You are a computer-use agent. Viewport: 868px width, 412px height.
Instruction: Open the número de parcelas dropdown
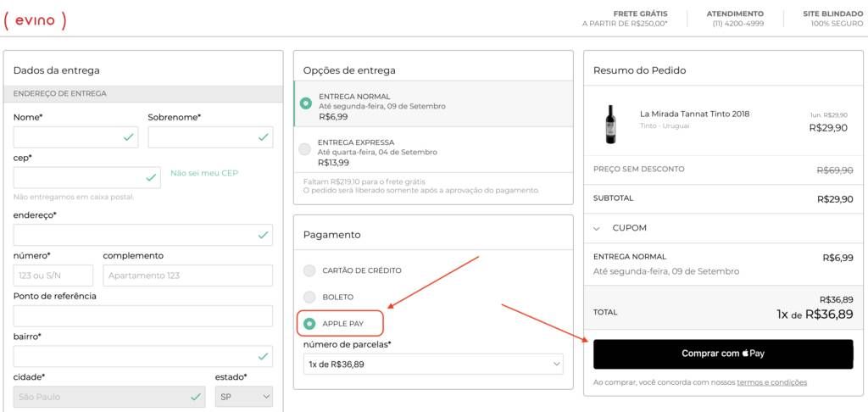click(x=433, y=365)
